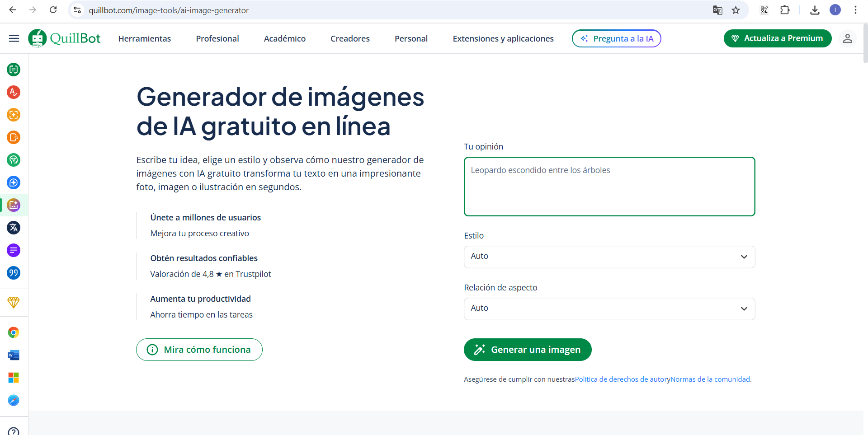This screenshot has height=435, width=868.
Task: Focus the Tu opinión prompt text box
Action: [609, 187]
